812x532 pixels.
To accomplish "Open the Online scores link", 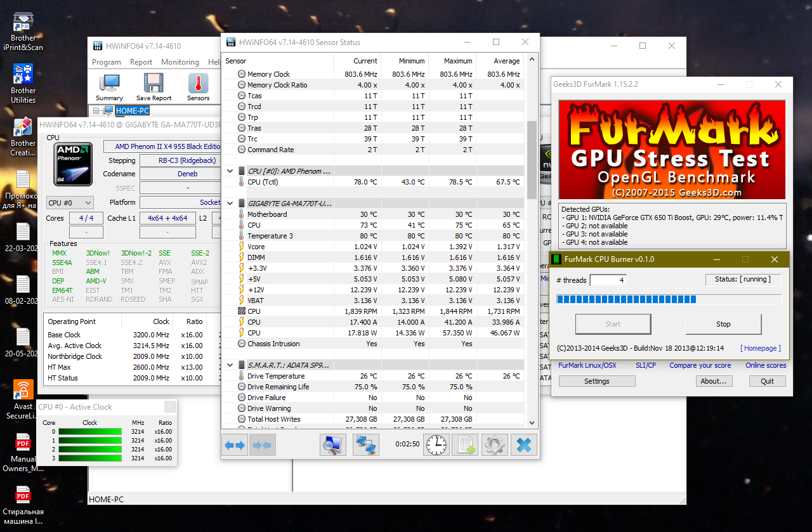I will pyautogui.click(x=766, y=365).
